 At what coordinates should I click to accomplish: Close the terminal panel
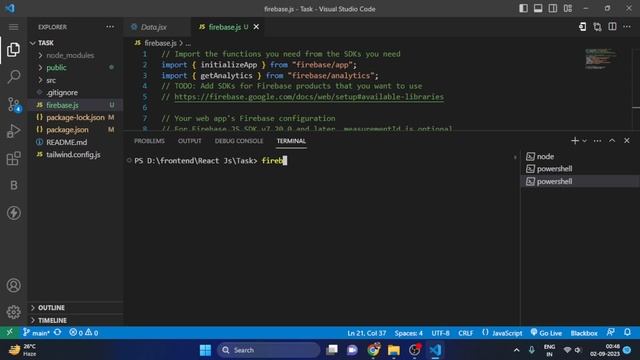tap(627, 141)
